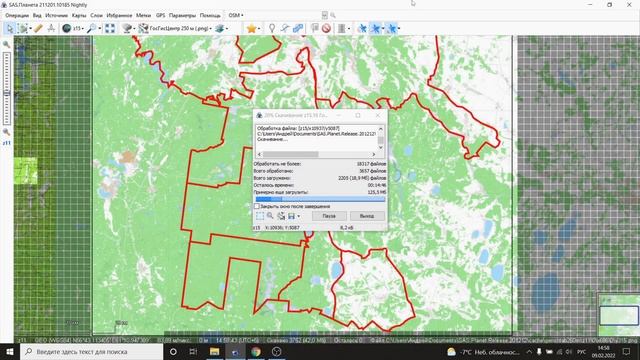Click the РУС language indicator
Image resolution: width=640 pixels, height=360 pixels.
582,351
